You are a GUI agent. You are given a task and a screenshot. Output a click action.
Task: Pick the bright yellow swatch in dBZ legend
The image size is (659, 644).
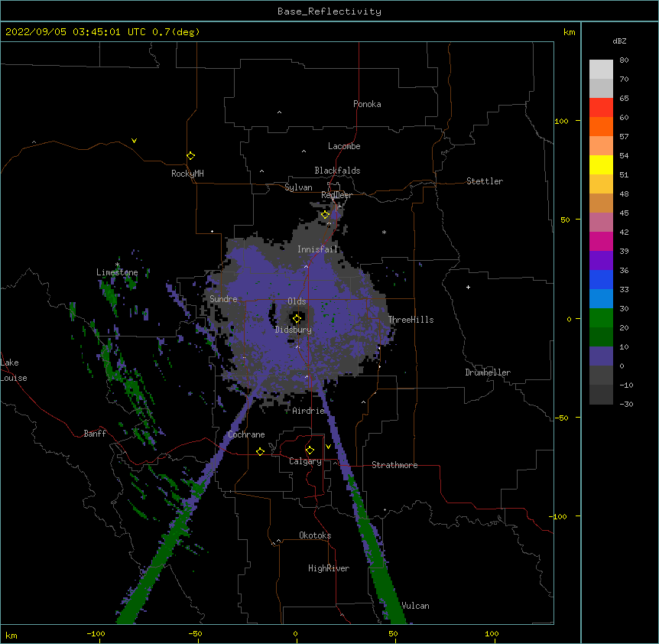[x=601, y=164]
